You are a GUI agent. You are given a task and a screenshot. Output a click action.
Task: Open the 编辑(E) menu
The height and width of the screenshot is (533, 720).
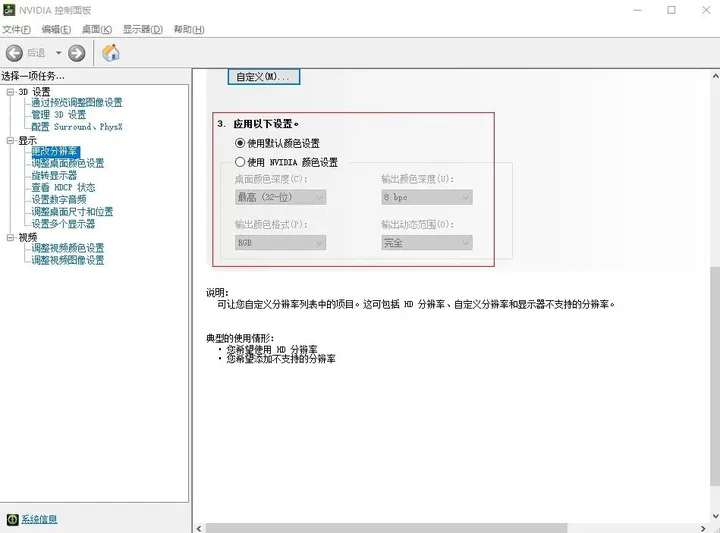(x=56, y=29)
